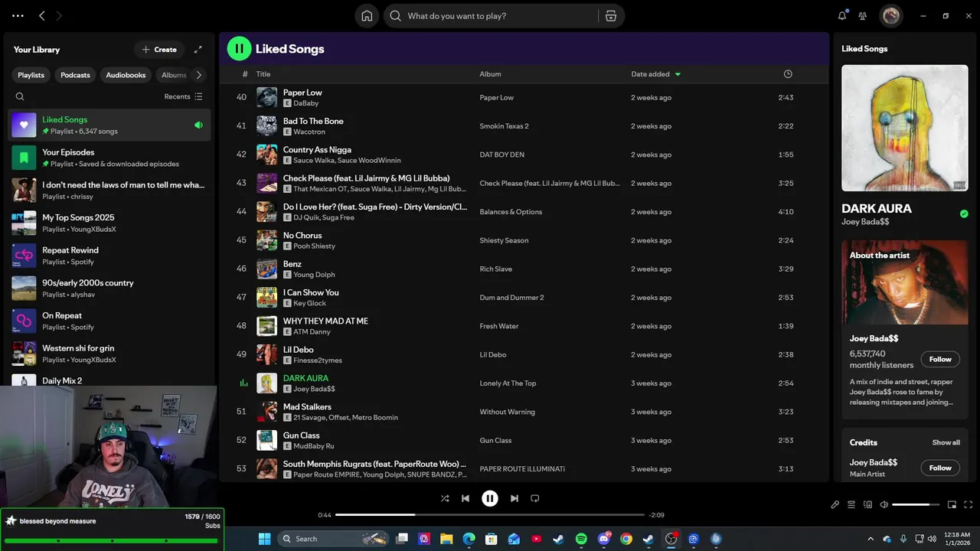Seek within the song progress bar

[x=490, y=515]
